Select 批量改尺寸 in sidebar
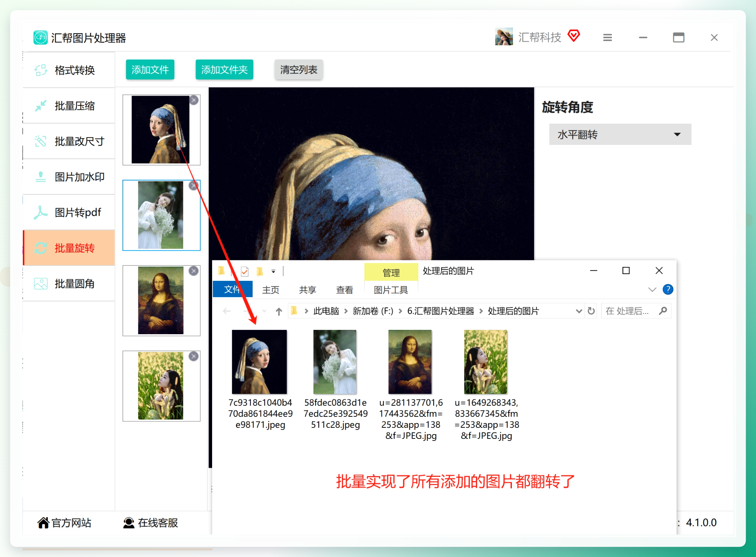 point(69,141)
